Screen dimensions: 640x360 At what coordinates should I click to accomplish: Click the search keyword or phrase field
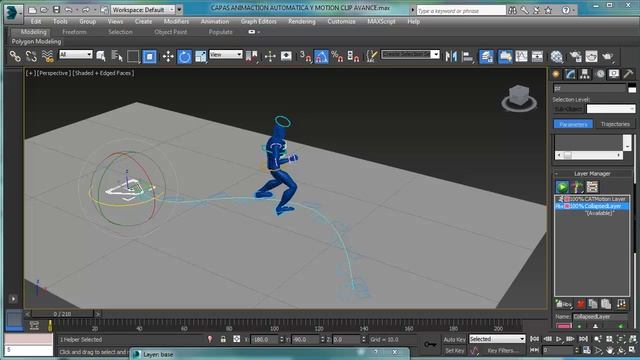pos(461,11)
